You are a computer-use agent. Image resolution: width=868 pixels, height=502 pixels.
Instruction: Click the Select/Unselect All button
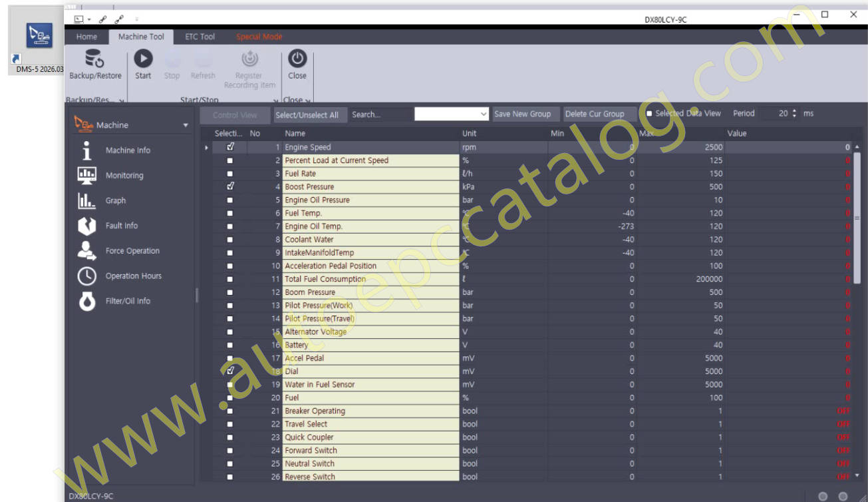[x=307, y=115]
